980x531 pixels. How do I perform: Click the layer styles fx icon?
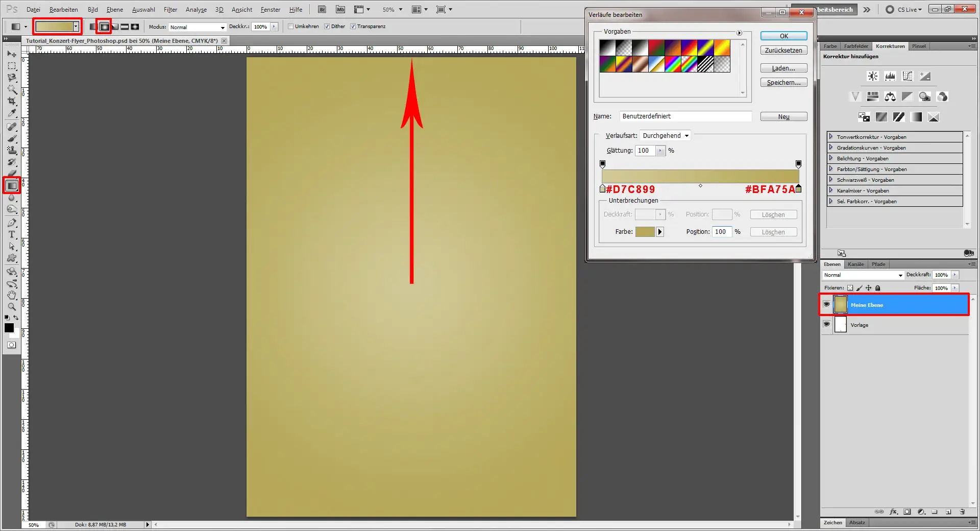pos(893,512)
